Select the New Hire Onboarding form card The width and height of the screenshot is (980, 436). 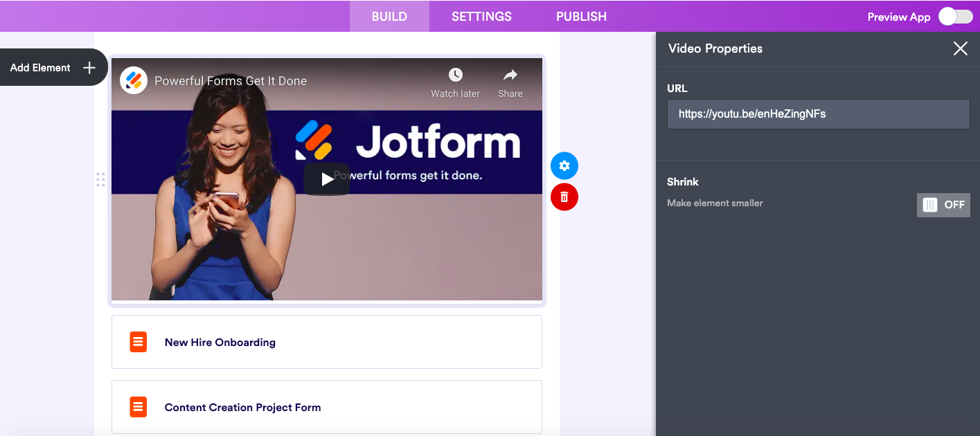coord(327,342)
